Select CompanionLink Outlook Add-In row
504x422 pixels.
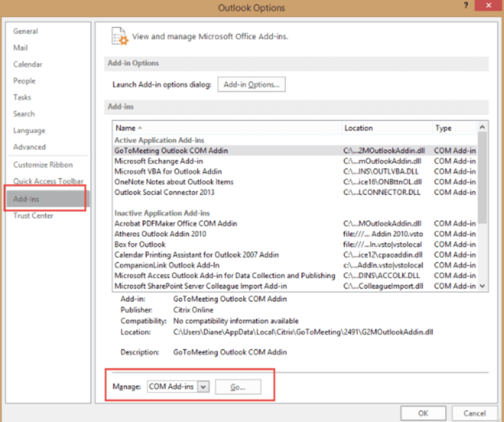point(295,265)
